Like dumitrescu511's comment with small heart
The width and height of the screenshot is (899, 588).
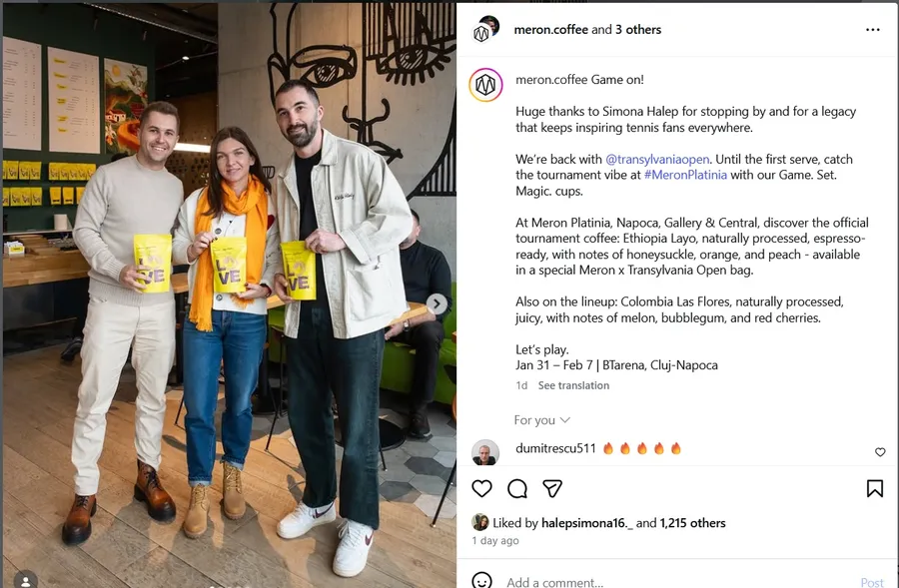coord(880,452)
